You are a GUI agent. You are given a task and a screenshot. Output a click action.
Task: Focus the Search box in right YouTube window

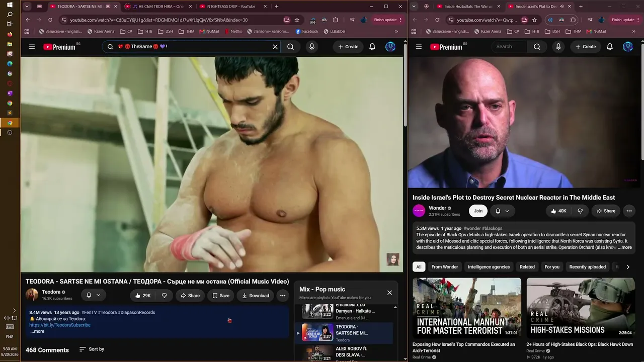(509, 47)
